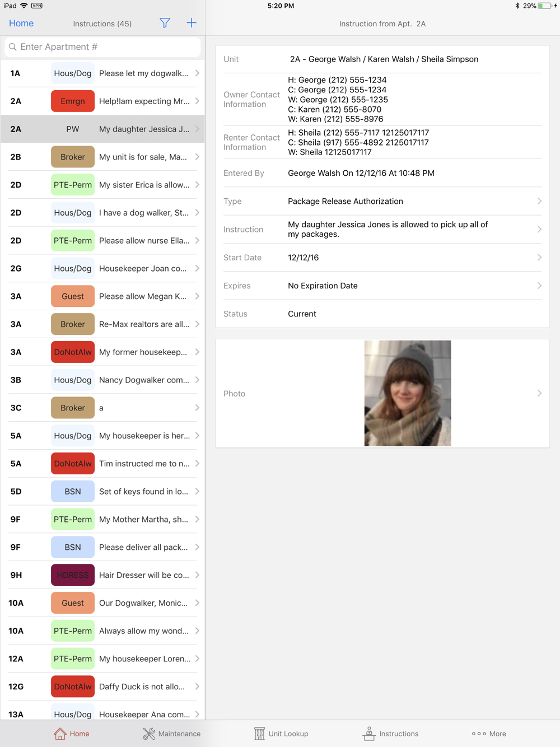Tap the Bluetooth status icon
This screenshot has width=560, height=747.
pos(517,6)
